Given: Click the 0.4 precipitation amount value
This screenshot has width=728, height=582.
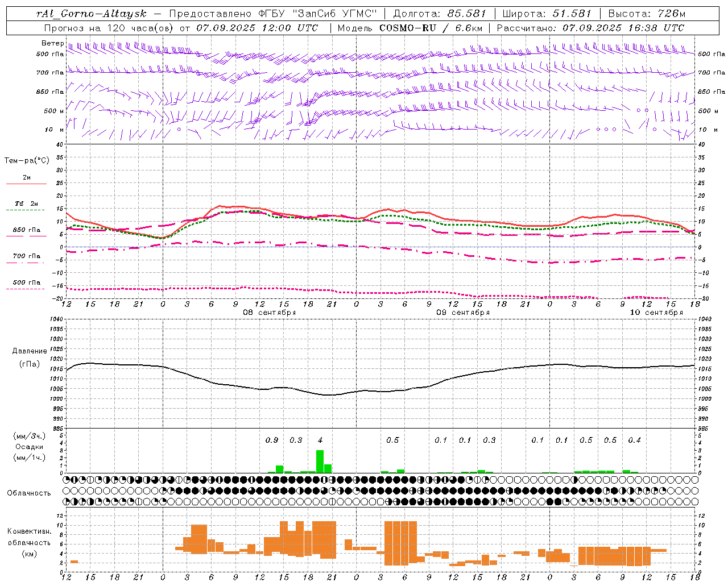Looking at the screenshot, I should (635, 440).
